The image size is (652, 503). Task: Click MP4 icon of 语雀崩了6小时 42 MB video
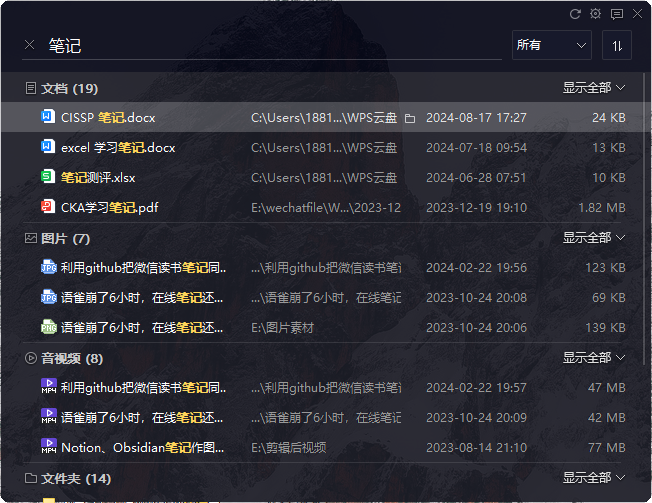click(x=49, y=417)
